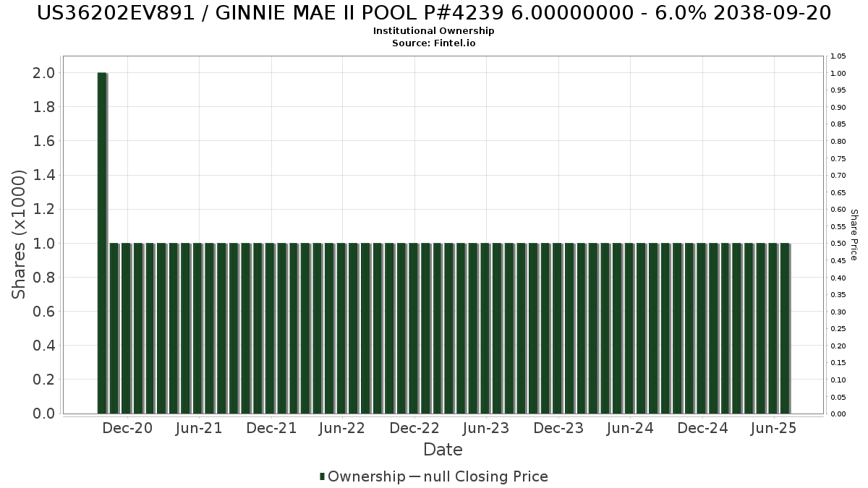
Task: Click the 'Shares (x1000)' y-axis title
Action: coord(19,234)
